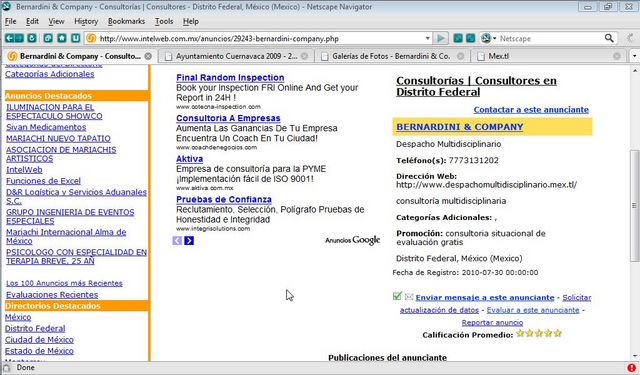Open the list-all-tabs dropdown
Image resolution: width=640 pixels, height=375 pixels.
click(x=634, y=56)
